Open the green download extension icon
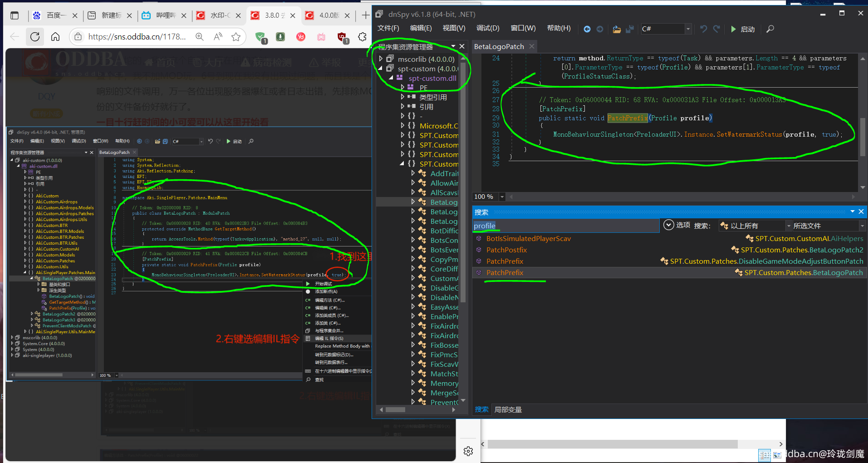868x463 pixels. pyautogui.click(x=280, y=37)
